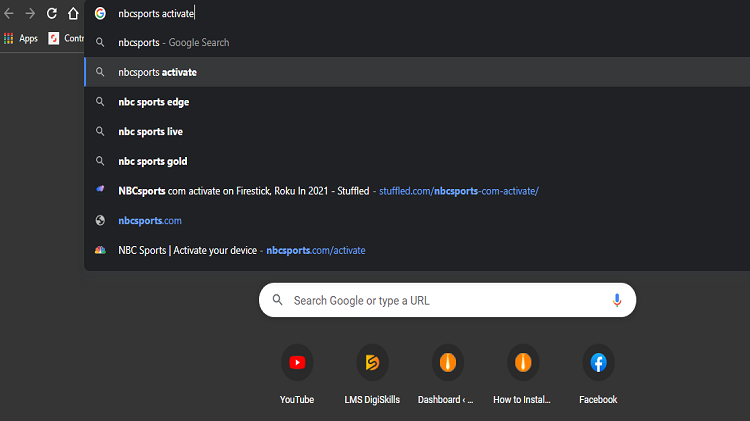750x421 pixels.
Task: Start voice search with microphone icon
Action: pos(617,300)
